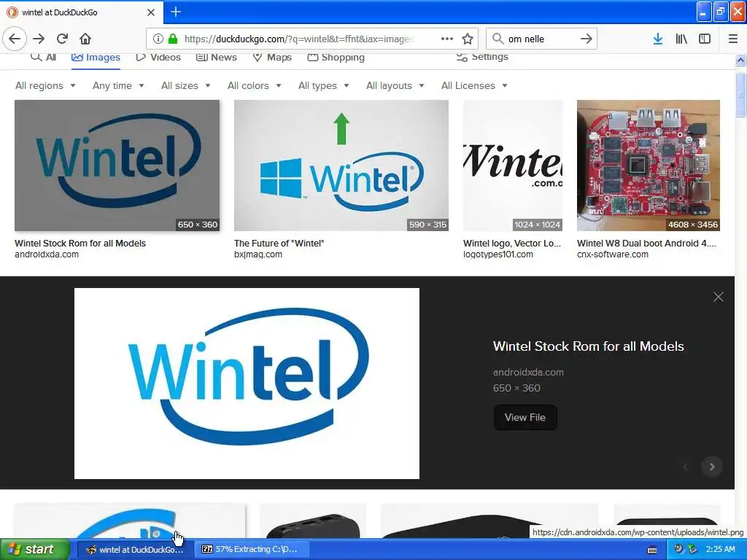747x560 pixels.
Task: Switch to the Videos tab
Action: (158, 57)
